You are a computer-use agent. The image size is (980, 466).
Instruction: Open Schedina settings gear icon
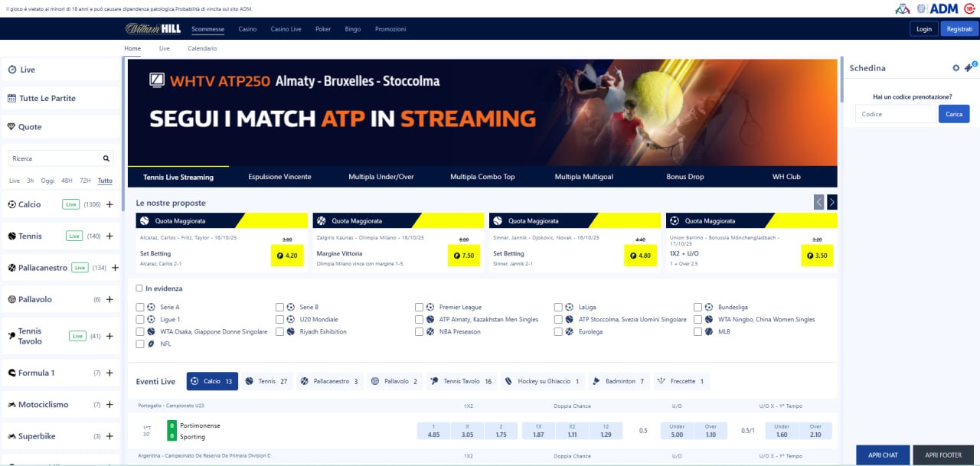[955, 67]
